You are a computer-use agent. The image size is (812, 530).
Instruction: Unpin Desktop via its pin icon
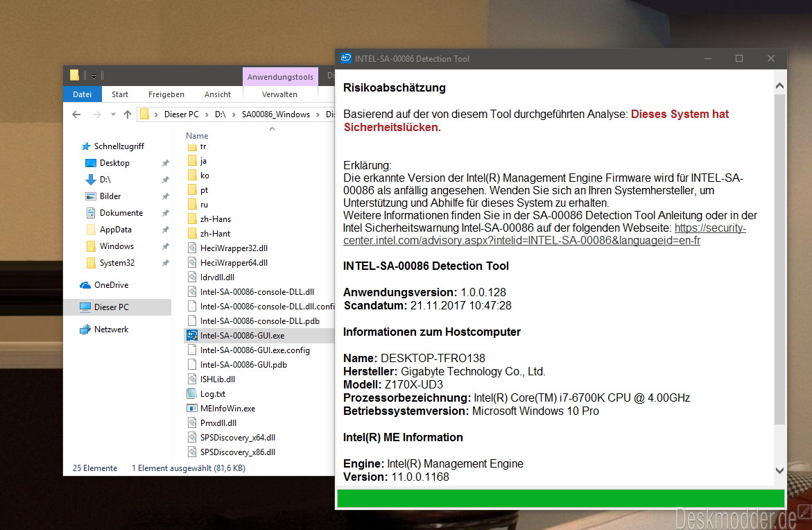click(x=165, y=163)
